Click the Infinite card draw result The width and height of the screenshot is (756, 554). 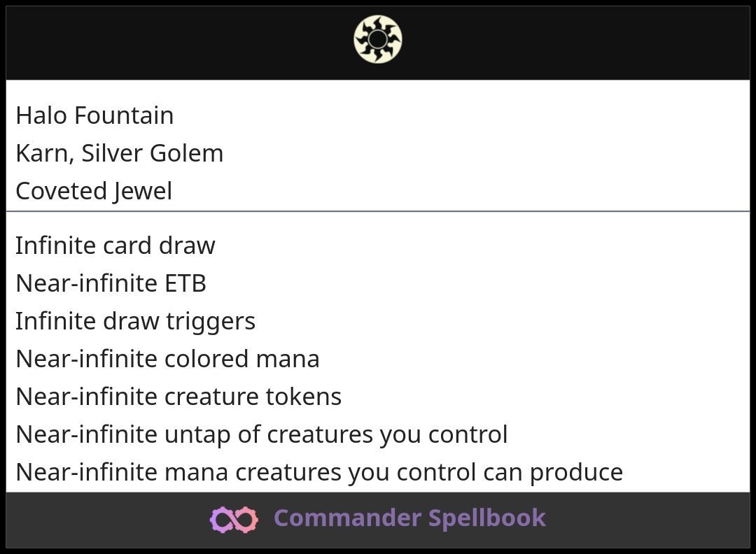[115, 246]
